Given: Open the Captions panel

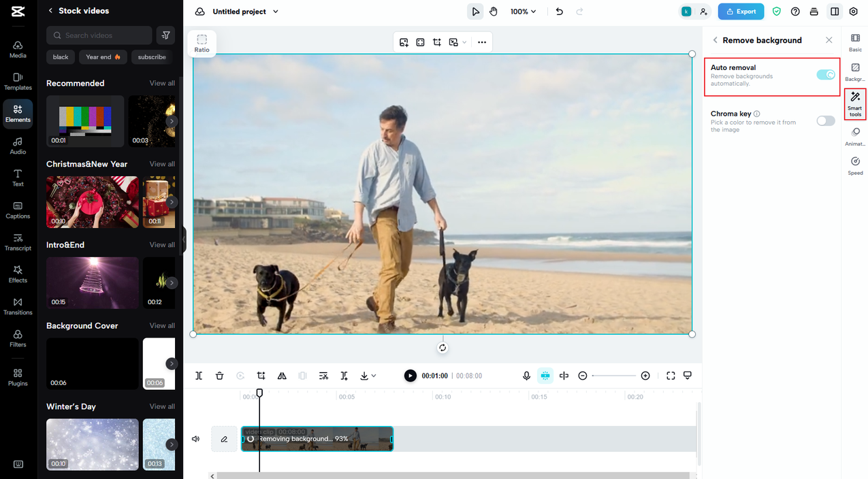Looking at the screenshot, I should point(18,210).
